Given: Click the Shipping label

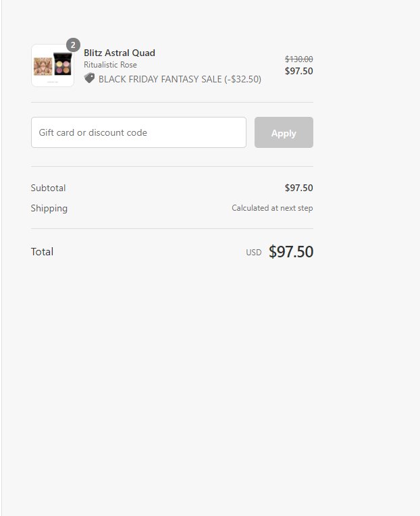Looking at the screenshot, I should point(49,208).
